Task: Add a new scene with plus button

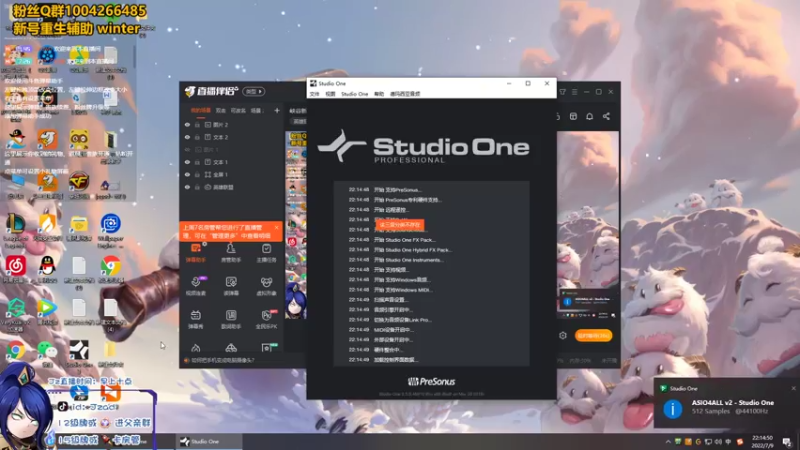Action: (x=277, y=110)
